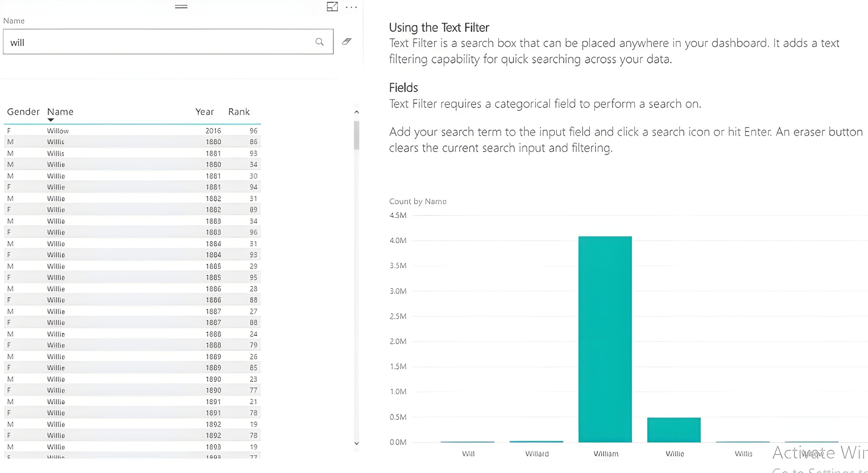
Task: Sort table by Year column
Action: [x=204, y=112]
